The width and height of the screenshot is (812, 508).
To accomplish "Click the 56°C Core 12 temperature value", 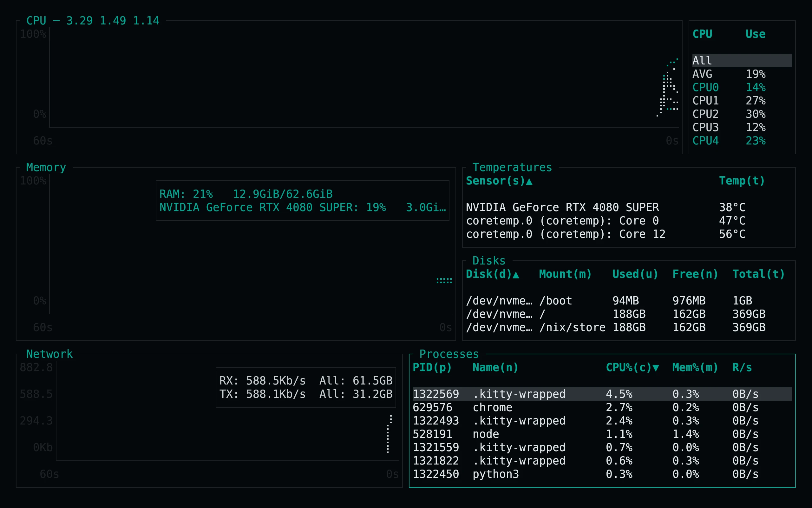I will click(732, 234).
